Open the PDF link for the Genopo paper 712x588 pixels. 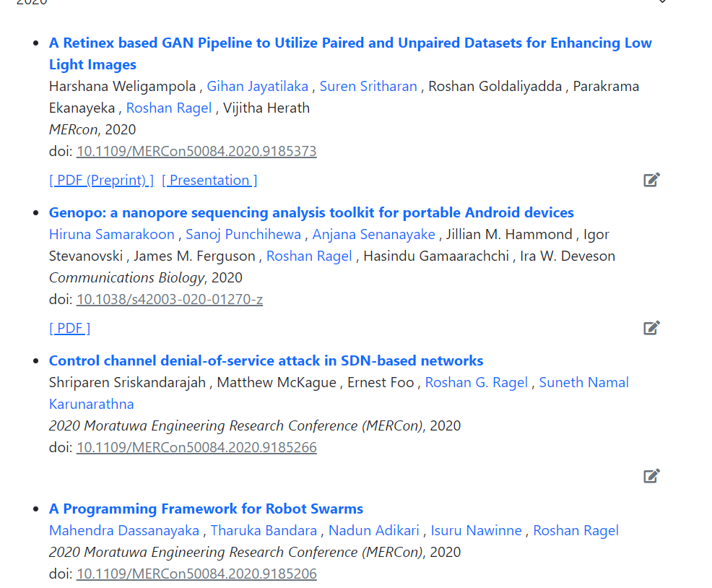69,327
